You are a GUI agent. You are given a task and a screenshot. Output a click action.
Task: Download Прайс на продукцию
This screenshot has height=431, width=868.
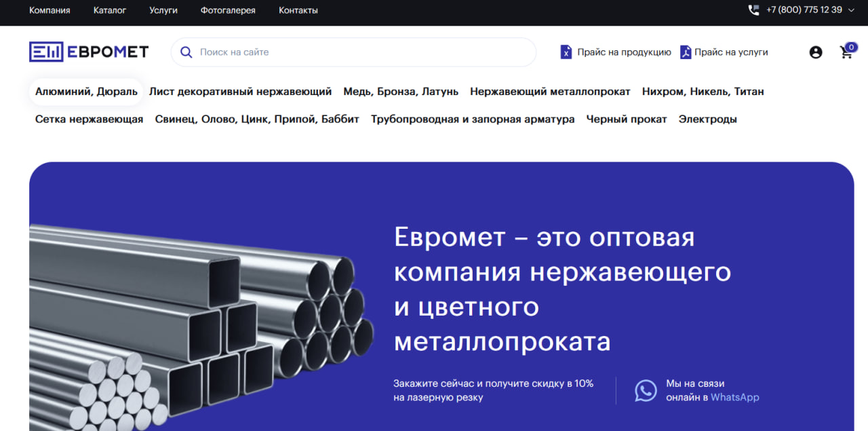pos(625,52)
